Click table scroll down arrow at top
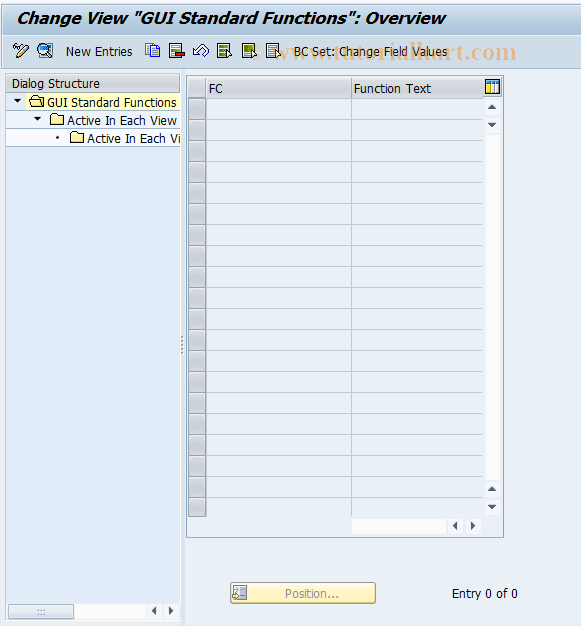The image size is (581, 626). point(492,125)
